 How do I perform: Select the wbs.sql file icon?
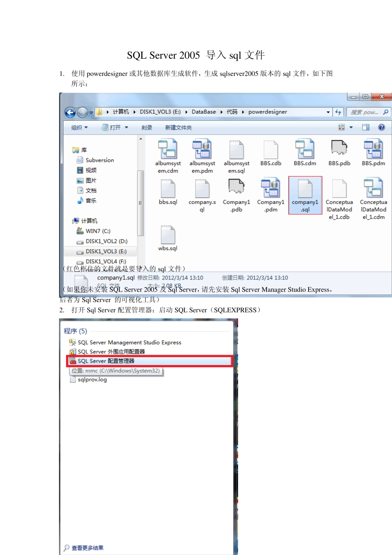pyautogui.click(x=168, y=235)
